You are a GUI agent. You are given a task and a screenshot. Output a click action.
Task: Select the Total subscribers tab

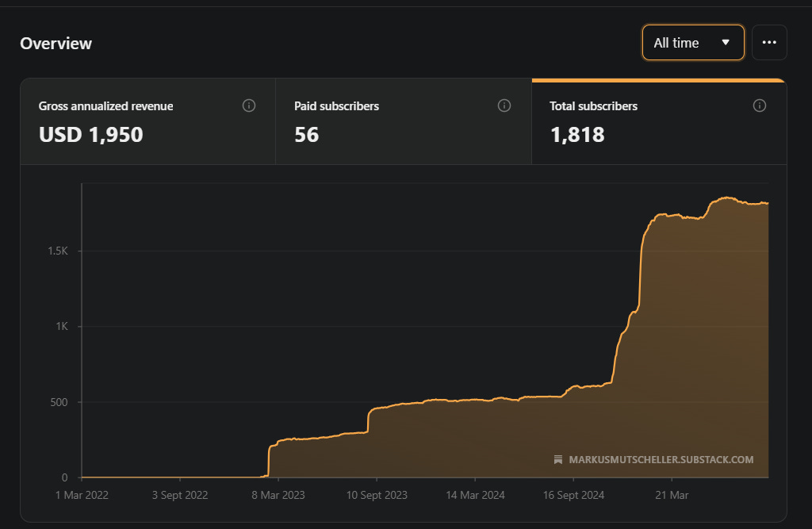pyautogui.click(x=659, y=121)
